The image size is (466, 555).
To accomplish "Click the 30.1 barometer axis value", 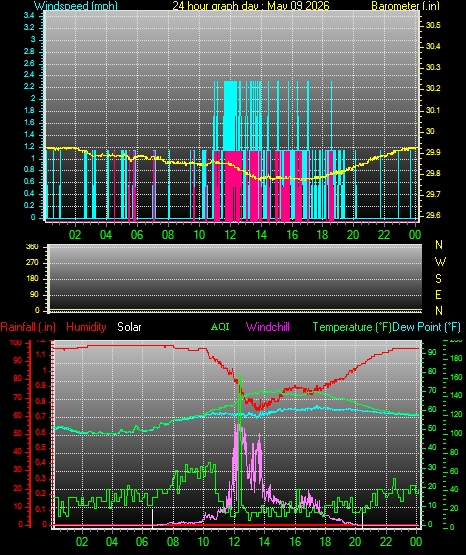I will [433, 110].
